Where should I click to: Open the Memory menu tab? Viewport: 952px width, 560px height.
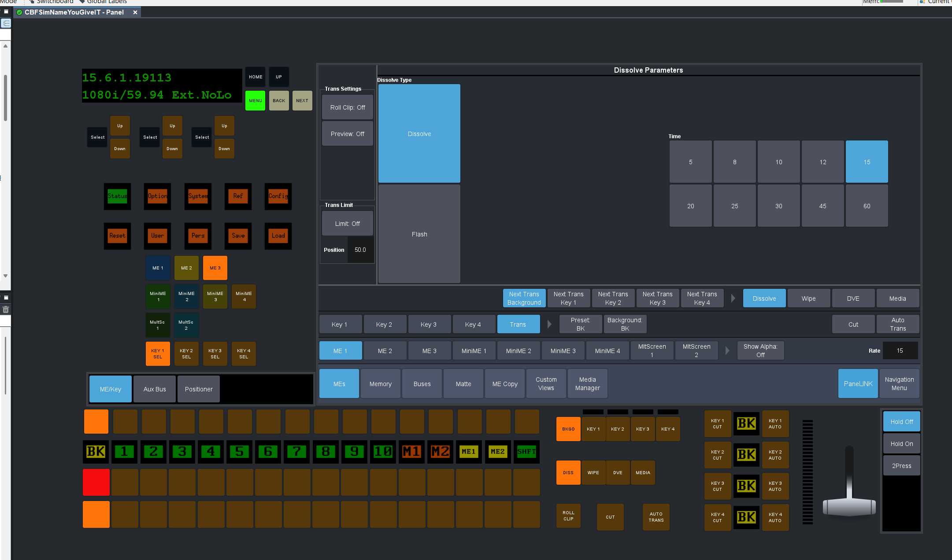click(x=381, y=384)
